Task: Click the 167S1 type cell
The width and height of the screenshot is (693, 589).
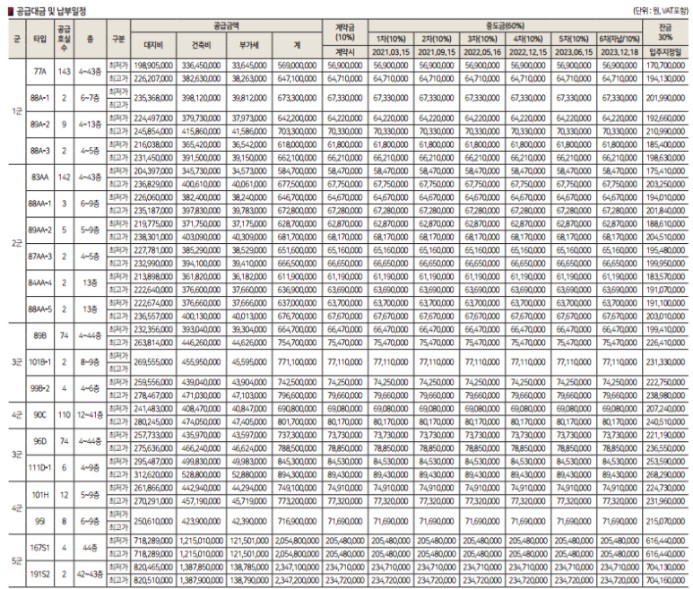Action: (x=40, y=547)
